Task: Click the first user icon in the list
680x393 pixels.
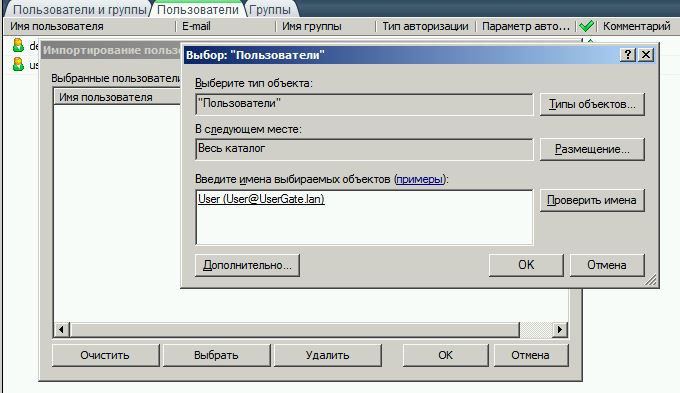Action: (x=18, y=45)
